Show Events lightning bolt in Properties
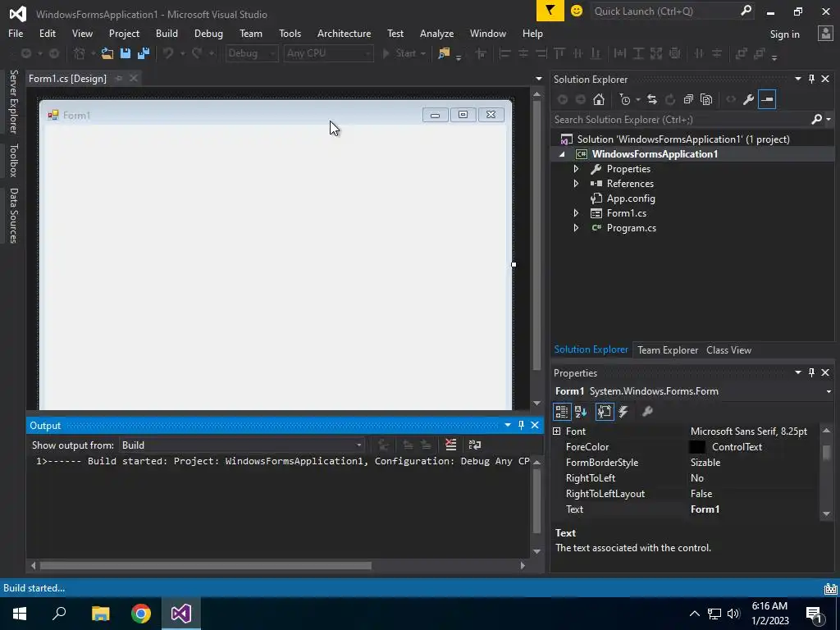This screenshot has width=840, height=630. click(x=623, y=412)
